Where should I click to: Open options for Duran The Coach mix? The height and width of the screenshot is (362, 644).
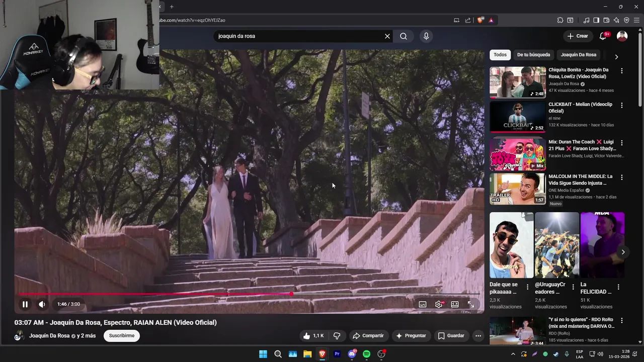[x=622, y=142]
